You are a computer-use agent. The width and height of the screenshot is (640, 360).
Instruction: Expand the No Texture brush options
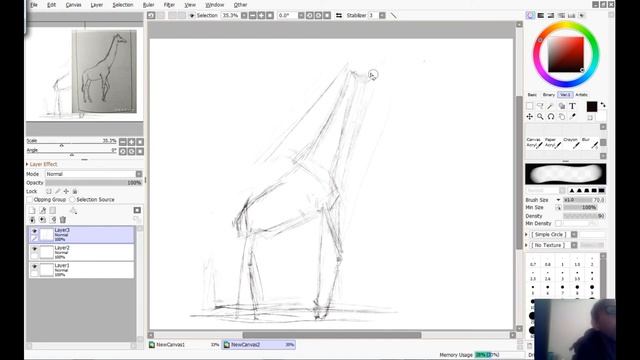point(527,245)
